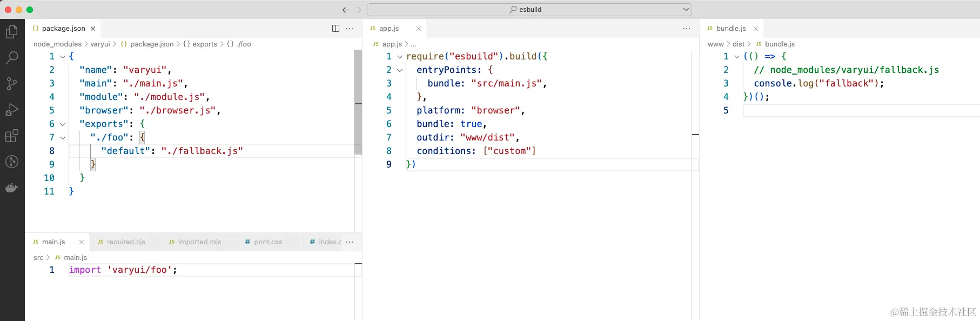Click the esbuild command center search box
This screenshot has height=321, width=980.
click(x=529, y=10)
